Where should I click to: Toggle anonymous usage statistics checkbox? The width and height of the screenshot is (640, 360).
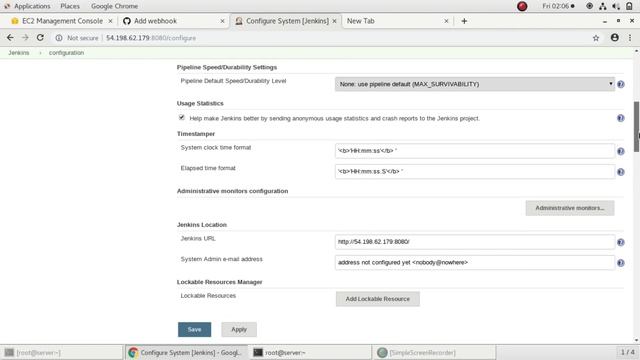coord(182,118)
